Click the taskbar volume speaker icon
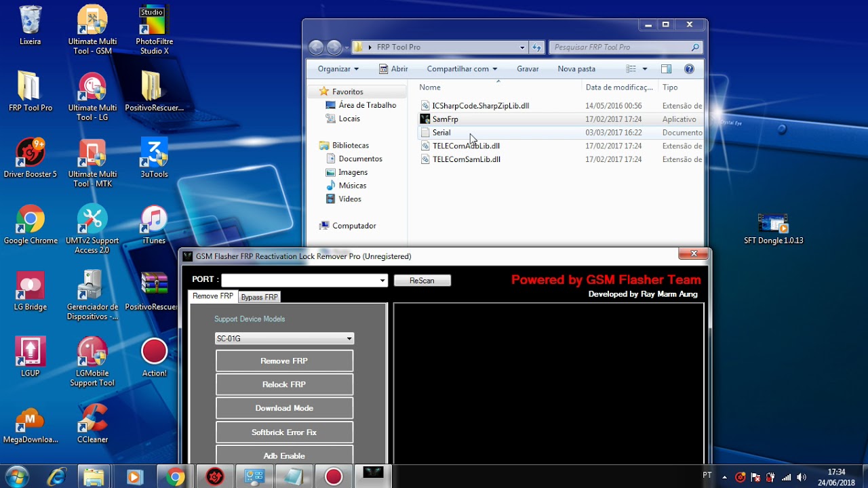 (x=802, y=477)
